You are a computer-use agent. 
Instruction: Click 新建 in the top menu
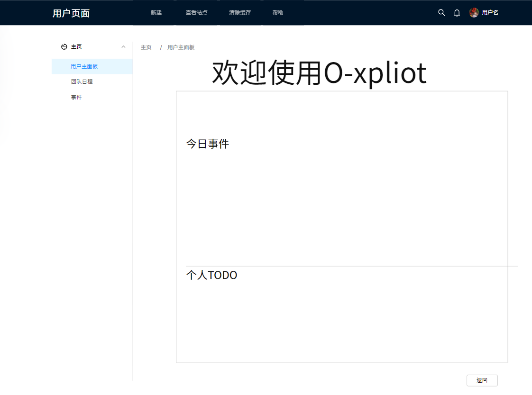[156, 12]
